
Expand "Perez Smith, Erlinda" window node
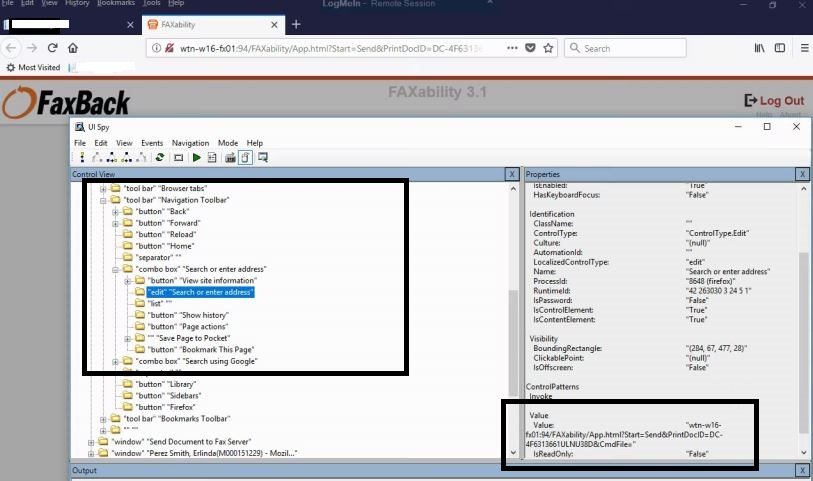(91, 454)
